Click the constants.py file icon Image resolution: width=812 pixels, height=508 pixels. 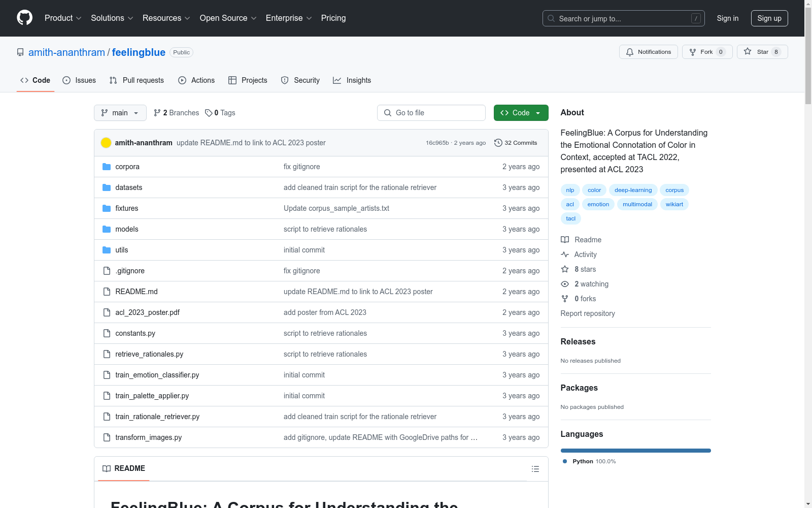[x=107, y=333]
